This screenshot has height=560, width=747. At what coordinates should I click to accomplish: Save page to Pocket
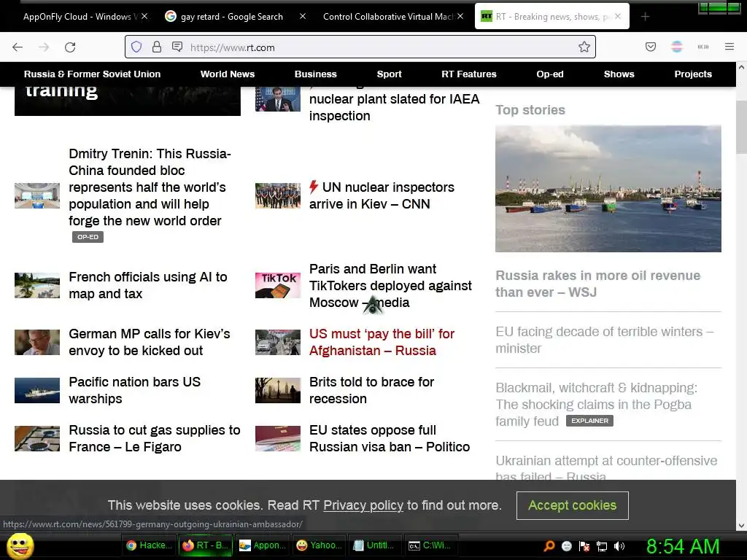[650, 47]
